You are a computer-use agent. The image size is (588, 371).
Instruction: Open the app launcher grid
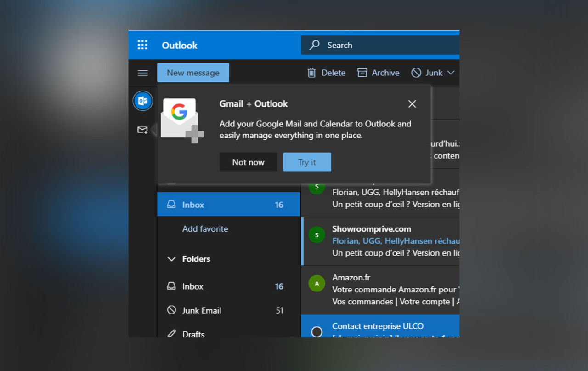click(142, 45)
